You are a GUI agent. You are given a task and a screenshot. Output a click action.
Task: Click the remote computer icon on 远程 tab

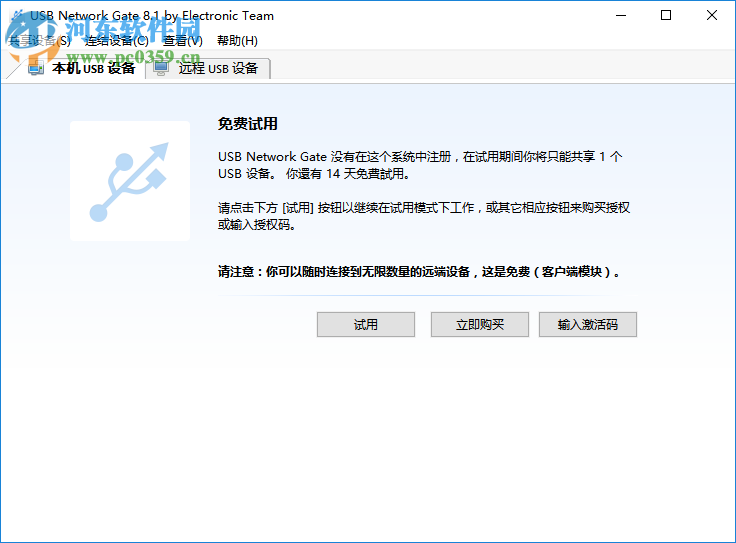coord(161,69)
